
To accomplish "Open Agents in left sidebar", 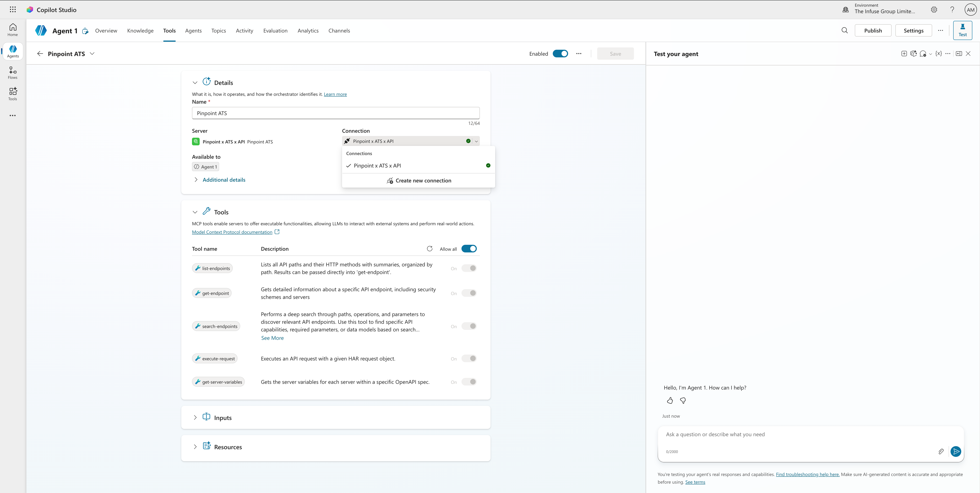I will (13, 51).
